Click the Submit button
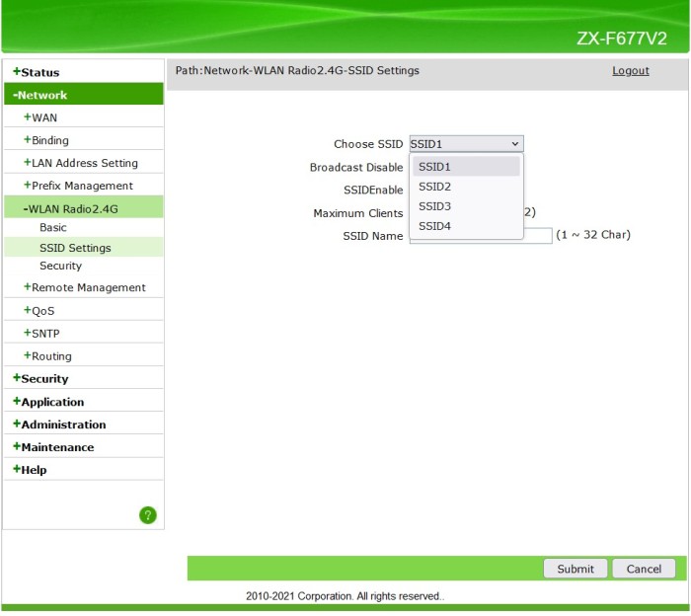The height and width of the screenshot is (616, 691). tap(576, 569)
